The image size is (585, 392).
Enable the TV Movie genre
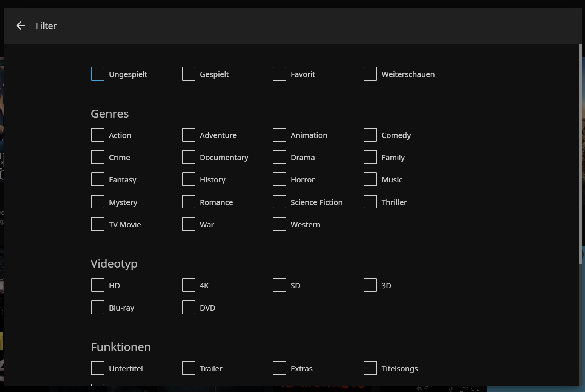(98, 224)
